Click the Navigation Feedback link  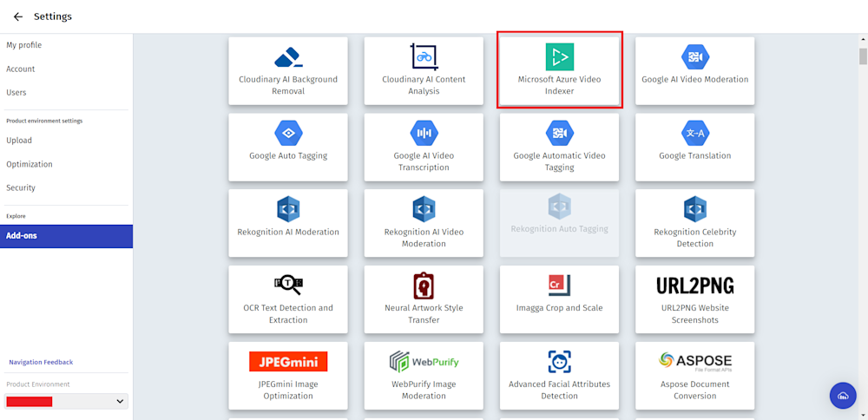[x=41, y=363]
